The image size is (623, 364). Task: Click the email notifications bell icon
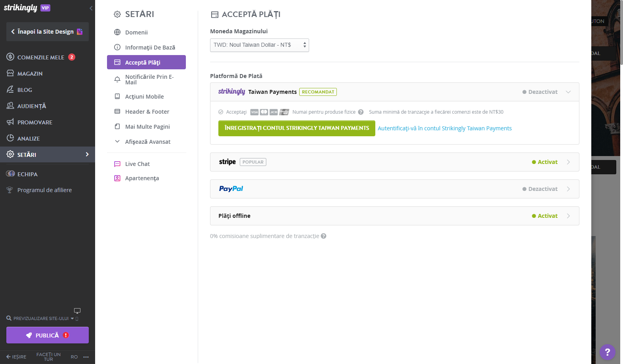click(x=117, y=80)
